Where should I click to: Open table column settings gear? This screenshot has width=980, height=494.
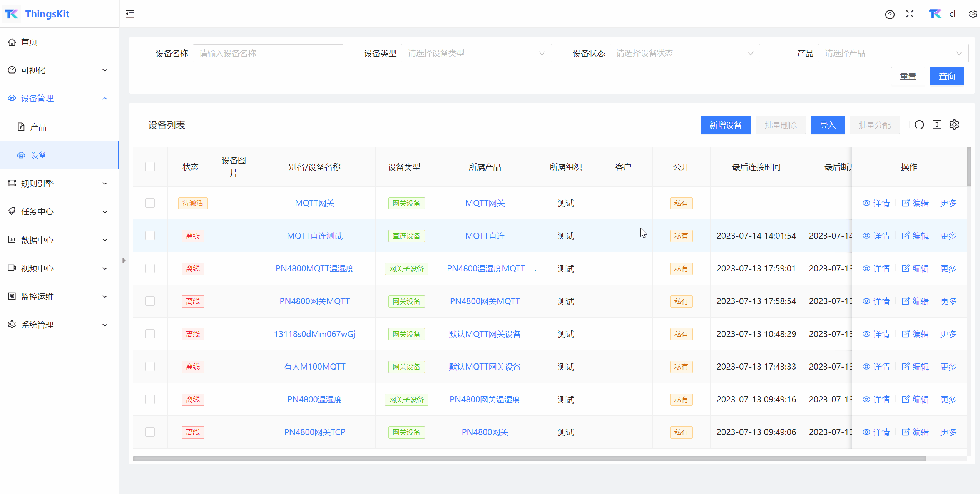tap(955, 125)
